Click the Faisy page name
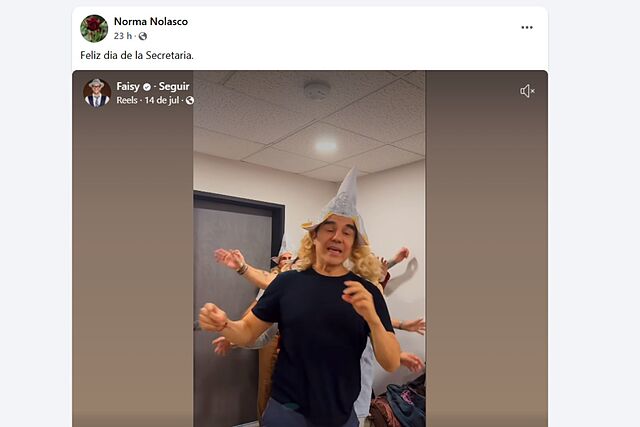The width and height of the screenshot is (640, 427). click(128, 87)
